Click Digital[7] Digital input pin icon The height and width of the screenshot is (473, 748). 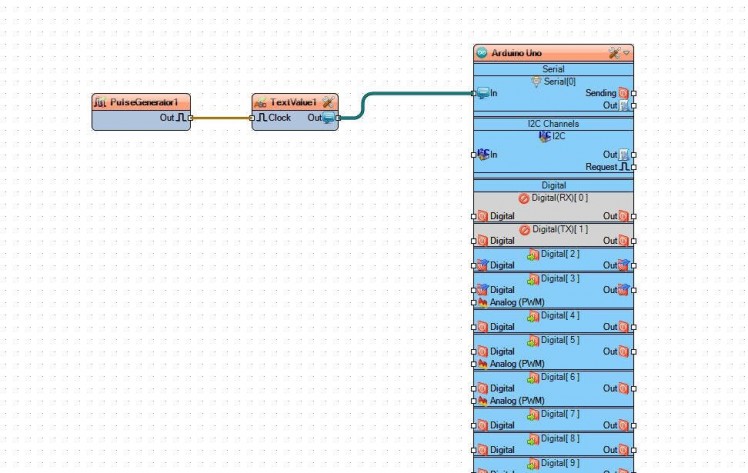pyautogui.click(x=483, y=425)
